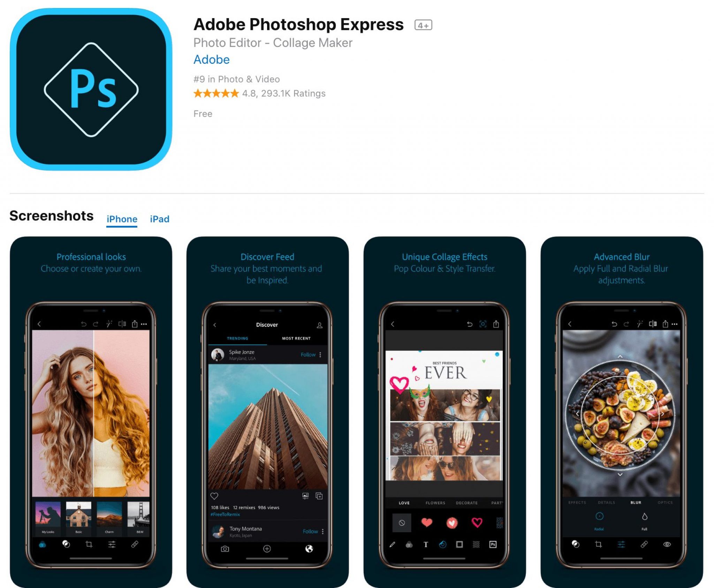This screenshot has height=588, width=714.
Task: Click the Free download button
Action: [203, 113]
